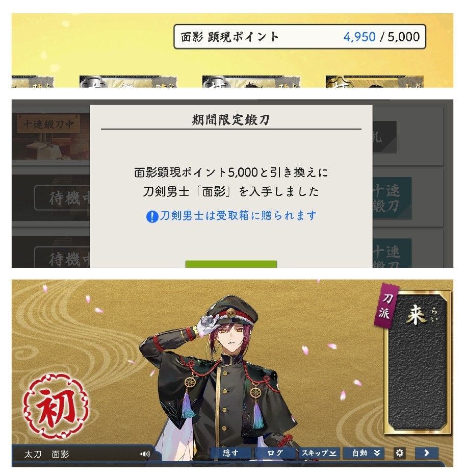This screenshot has height=476, width=465.
Task: Click the speaker voice icon beside 面影
Action: point(145,454)
